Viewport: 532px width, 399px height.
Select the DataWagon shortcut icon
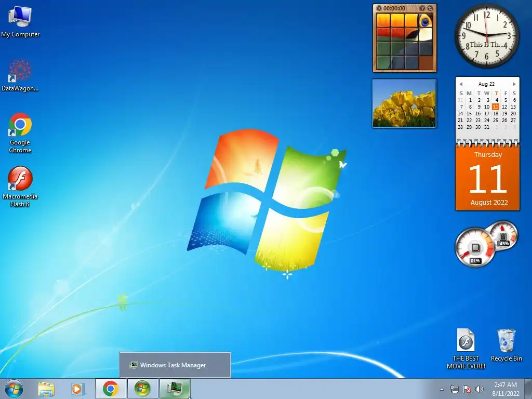click(20, 75)
